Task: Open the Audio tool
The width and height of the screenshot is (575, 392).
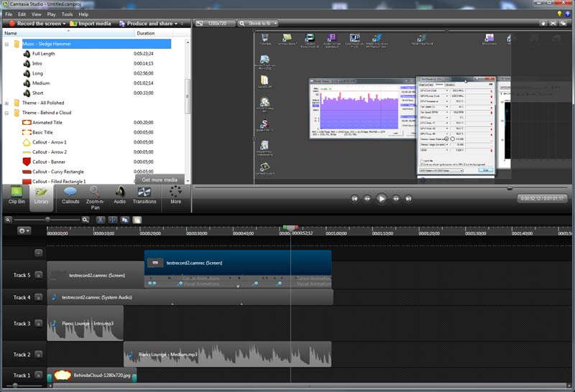Action: pyautogui.click(x=119, y=195)
